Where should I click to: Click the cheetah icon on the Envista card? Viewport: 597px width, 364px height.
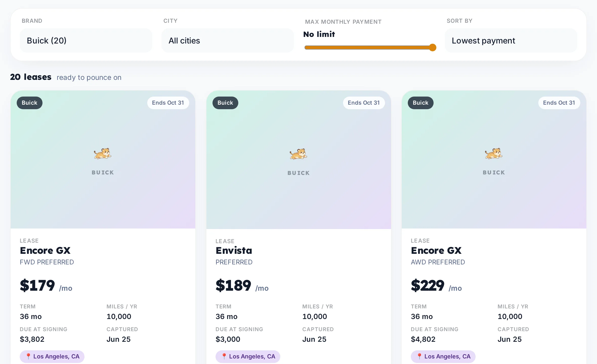click(298, 154)
